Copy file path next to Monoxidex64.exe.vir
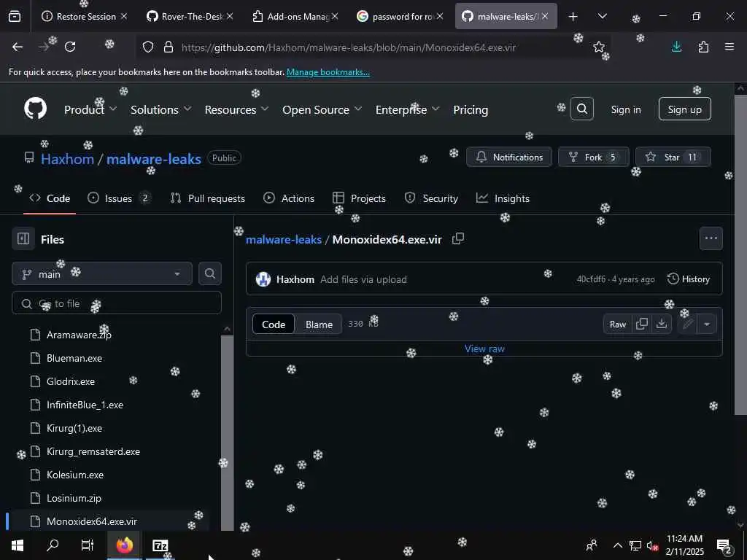 pos(458,238)
